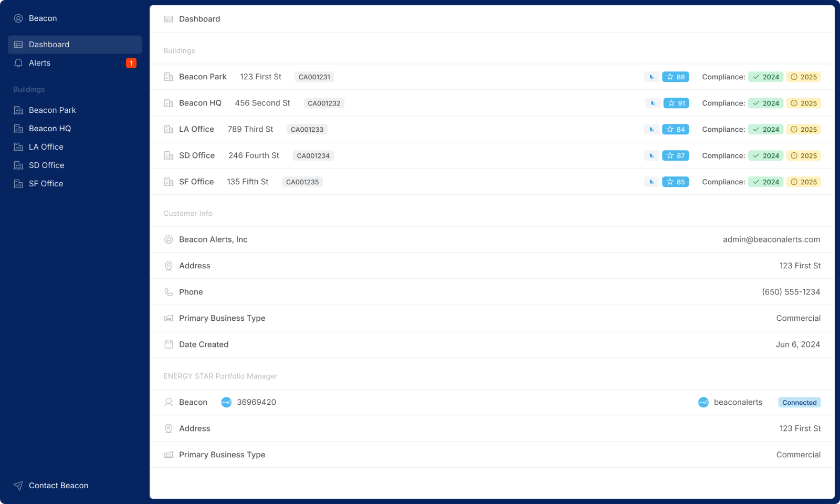Image resolution: width=840 pixels, height=504 pixels.
Task: Open LA Office building row
Action: tap(492, 129)
